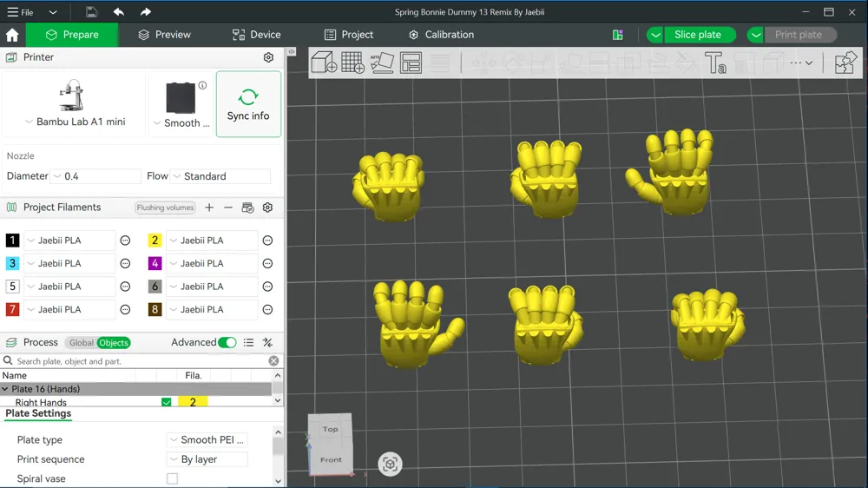Open the Plate type Smooth PEI dropdown

click(207, 440)
